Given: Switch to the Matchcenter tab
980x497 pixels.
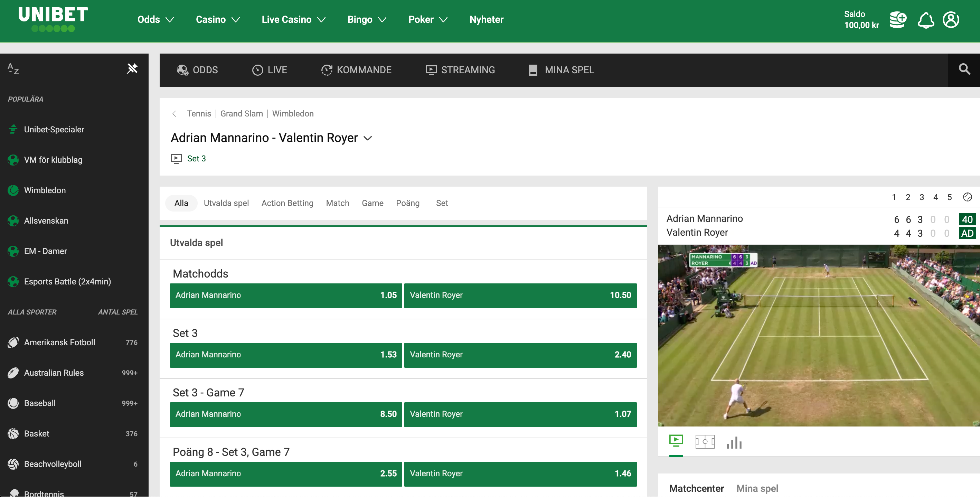Looking at the screenshot, I should (x=696, y=488).
